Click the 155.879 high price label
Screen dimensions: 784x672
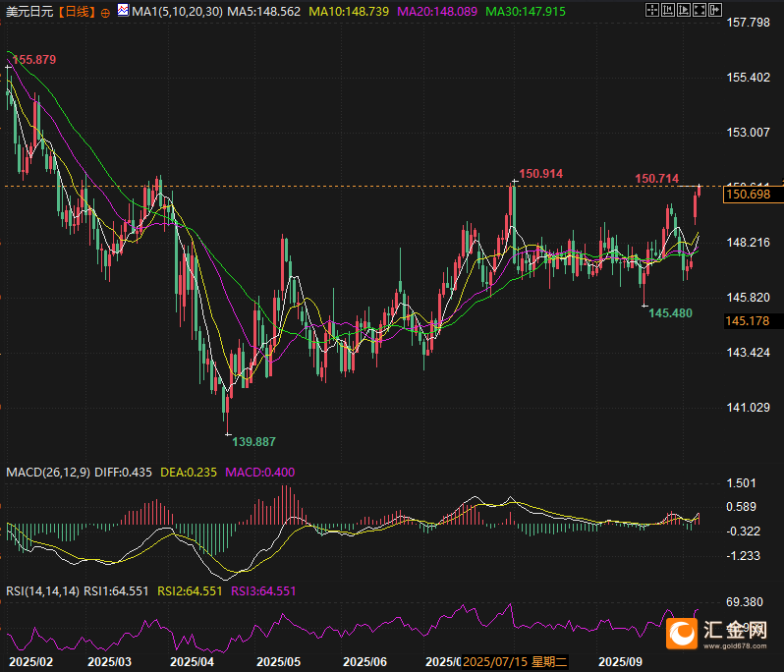click(34, 60)
